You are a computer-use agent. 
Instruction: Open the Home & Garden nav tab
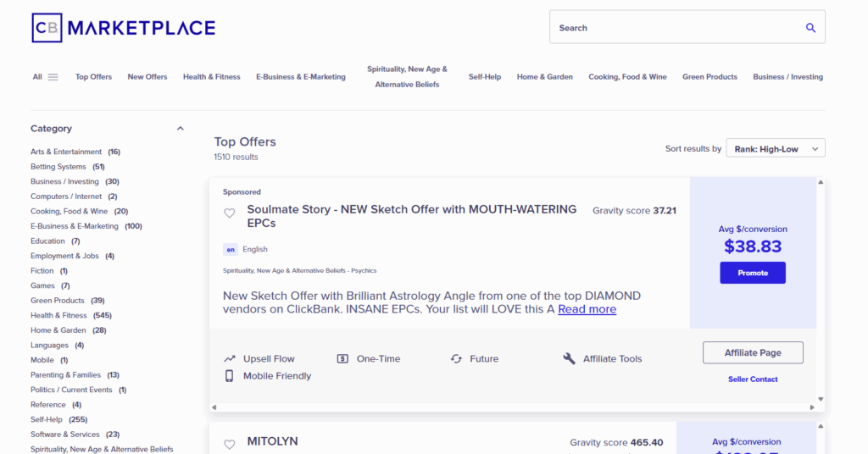tap(545, 77)
